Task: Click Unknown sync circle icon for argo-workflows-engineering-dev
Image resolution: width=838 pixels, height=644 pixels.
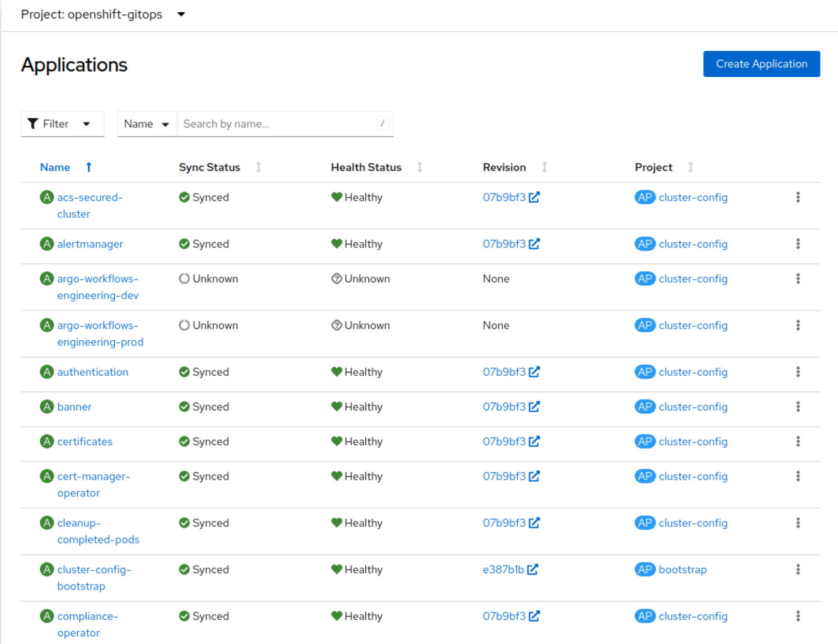Action: click(x=184, y=279)
